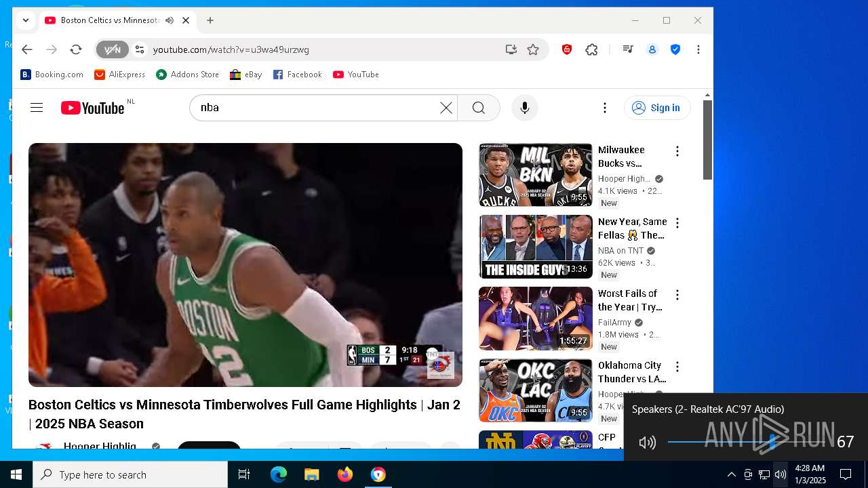The width and height of the screenshot is (868, 488).
Task: Launch Microsoft Edge from the taskbar
Action: [279, 474]
